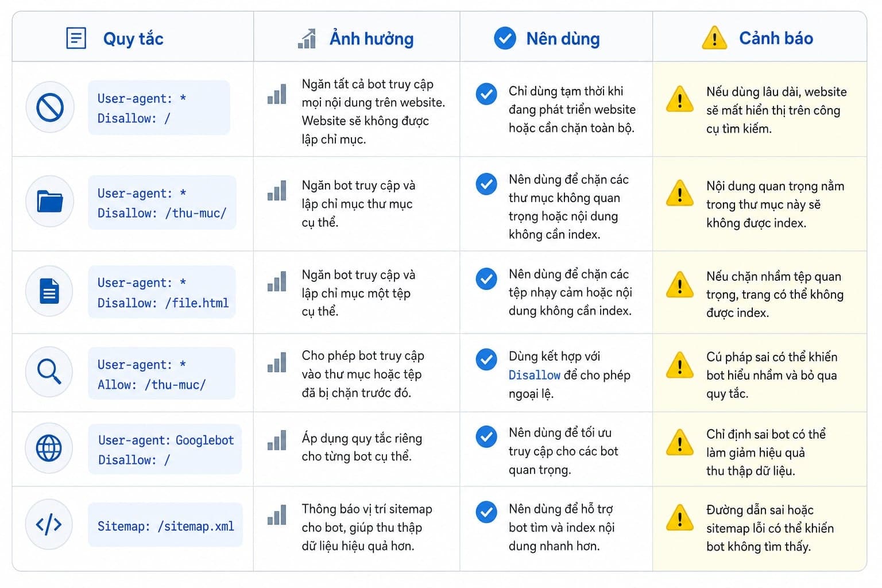The image size is (882, 588).
Task: Click the Quy tắc header document icon
Action: (76, 38)
